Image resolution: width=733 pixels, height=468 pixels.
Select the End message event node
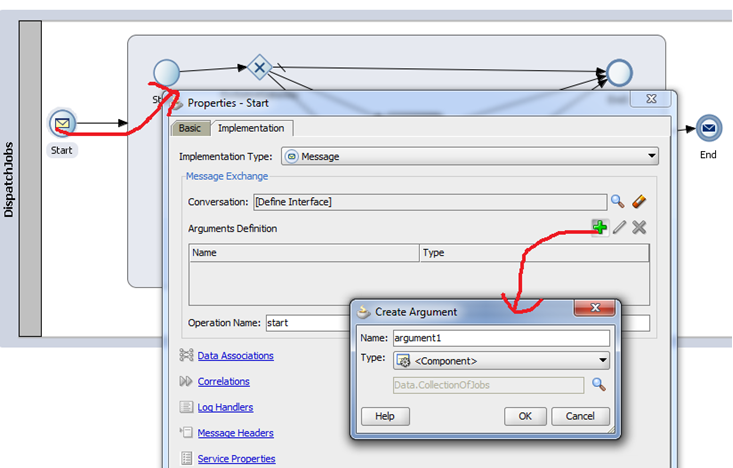coord(708,128)
